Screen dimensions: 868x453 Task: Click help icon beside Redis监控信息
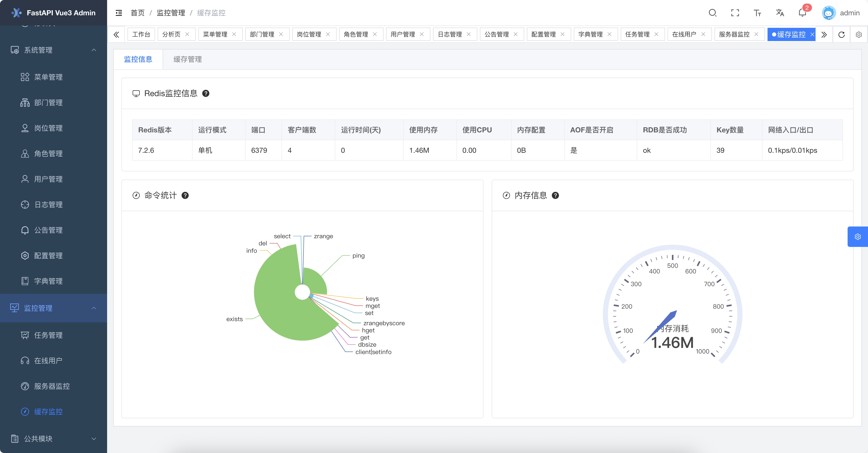(206, 93)
